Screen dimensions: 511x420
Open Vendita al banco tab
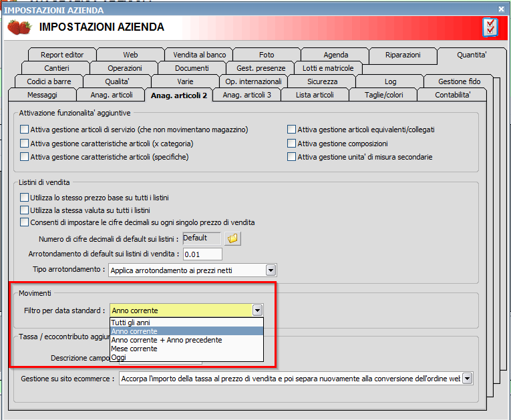[199, 55]
